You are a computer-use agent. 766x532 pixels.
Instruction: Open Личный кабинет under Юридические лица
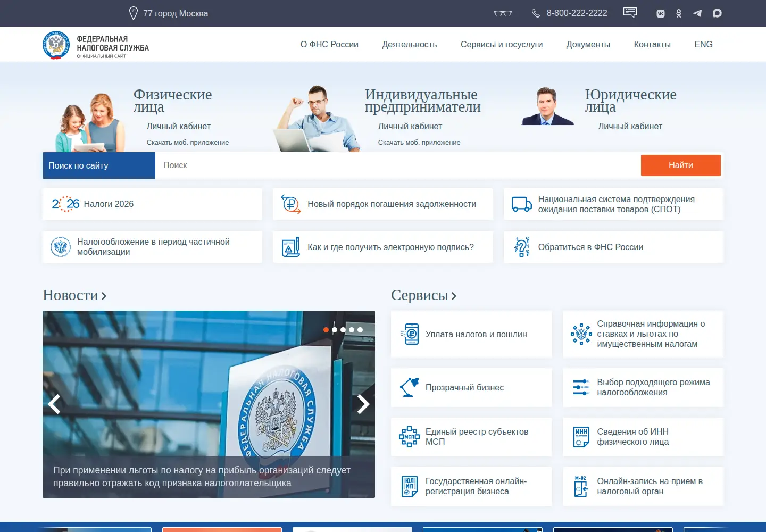(x=630, y=127)
